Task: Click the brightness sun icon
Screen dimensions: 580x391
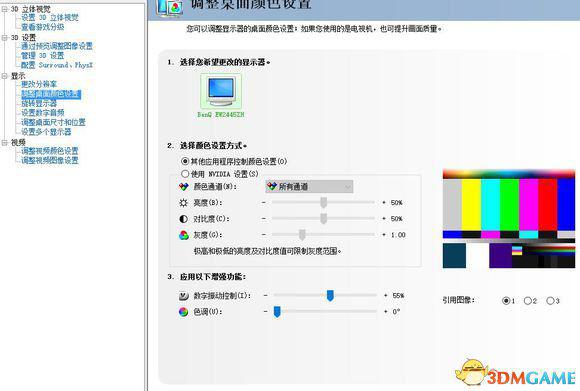Action: coord(183,203)
